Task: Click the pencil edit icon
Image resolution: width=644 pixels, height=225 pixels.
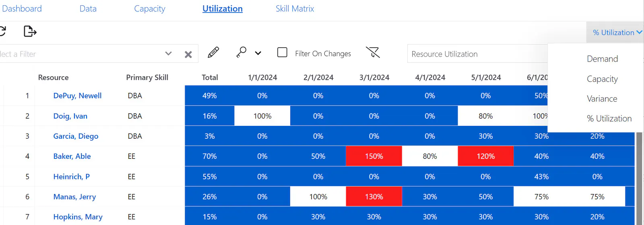Action: point(213,52)
